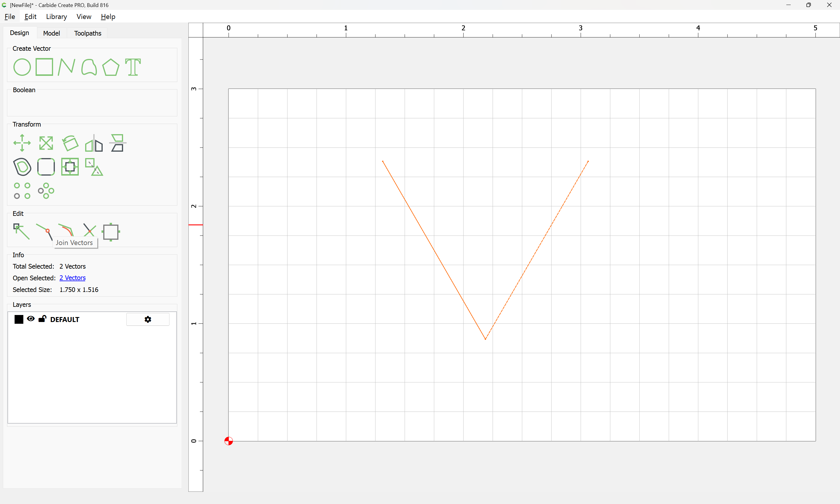Screen dimensions: 840x504
Task: Open the Align vectors tool
Action: [x=118, y=143]
